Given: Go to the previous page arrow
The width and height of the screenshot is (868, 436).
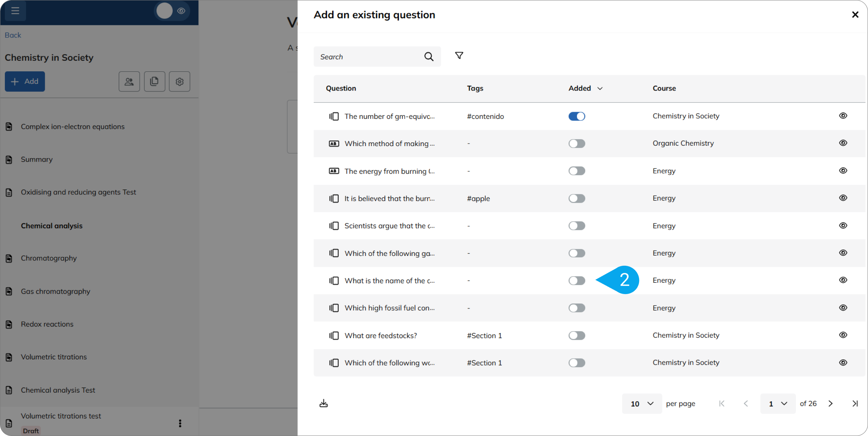Looking at the screenshot, I should [x=746, y=404].
